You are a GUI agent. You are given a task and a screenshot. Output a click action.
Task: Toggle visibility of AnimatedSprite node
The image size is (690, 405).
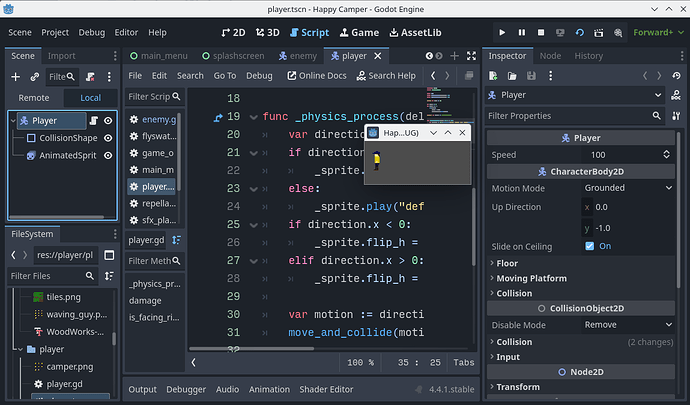[x=108, y=155]
